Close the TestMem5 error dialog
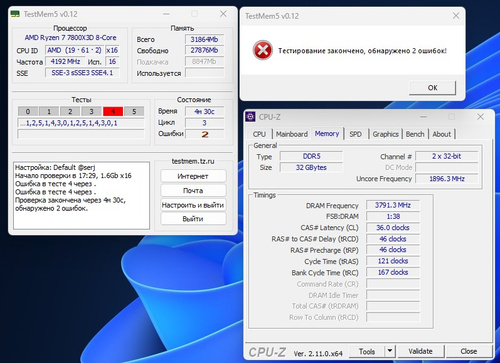 click(x=456, y=16)
